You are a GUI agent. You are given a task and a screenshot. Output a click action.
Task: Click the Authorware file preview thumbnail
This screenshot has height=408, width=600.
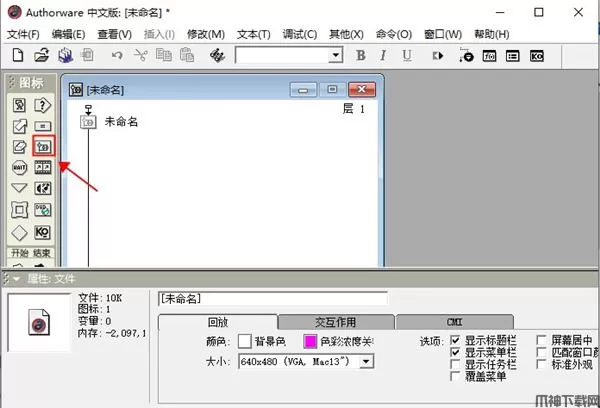tap(39, 322)
